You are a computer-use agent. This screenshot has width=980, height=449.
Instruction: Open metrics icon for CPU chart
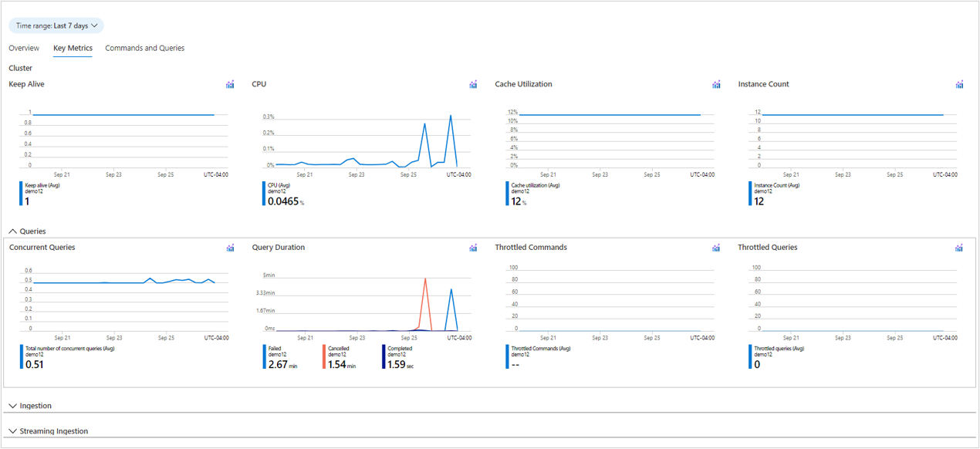[473, 85]
